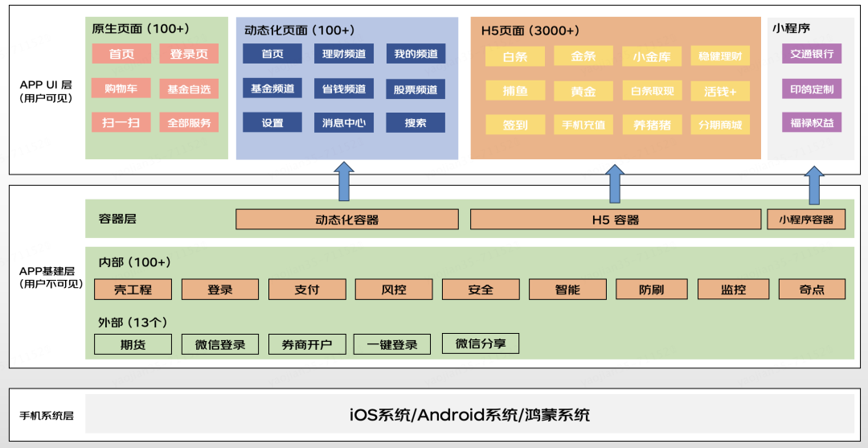The image size is (868, 448).
Task: Select the 白条 box in H5 pages
Action: pos(515,56)
